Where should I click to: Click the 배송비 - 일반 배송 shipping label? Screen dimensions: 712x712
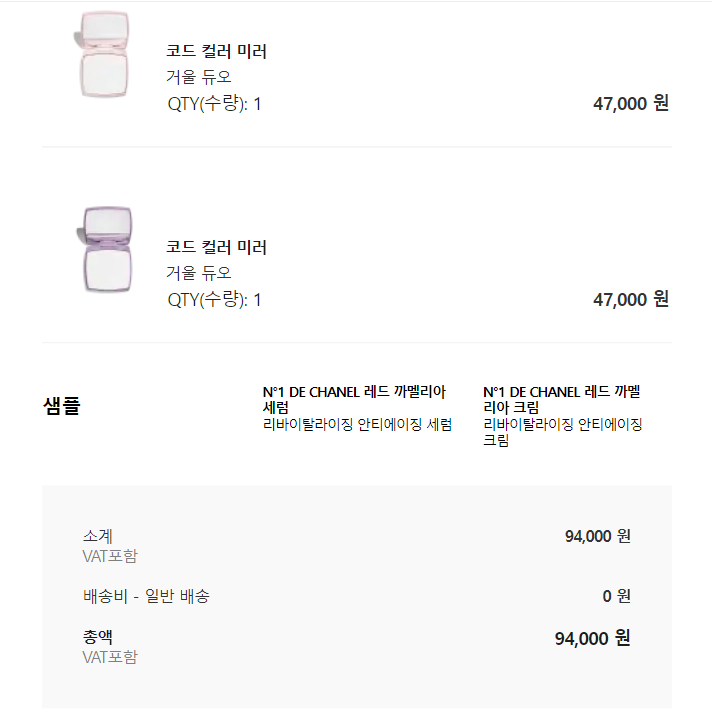coord(146,596)
